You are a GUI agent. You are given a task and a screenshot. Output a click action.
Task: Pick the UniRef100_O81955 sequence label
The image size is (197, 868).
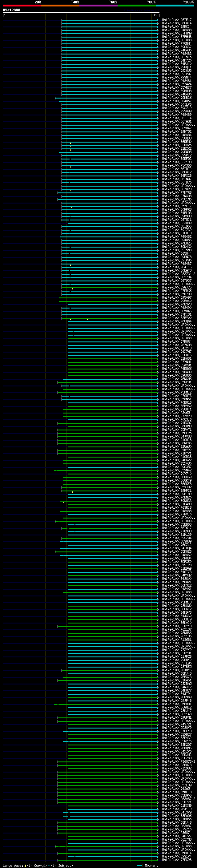tap(176, 226)
